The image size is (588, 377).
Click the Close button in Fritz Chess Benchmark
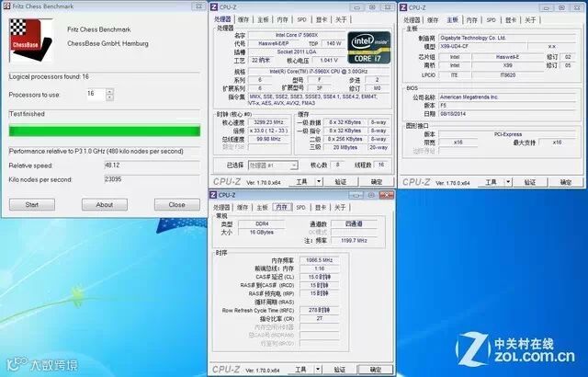coord(176,204)
